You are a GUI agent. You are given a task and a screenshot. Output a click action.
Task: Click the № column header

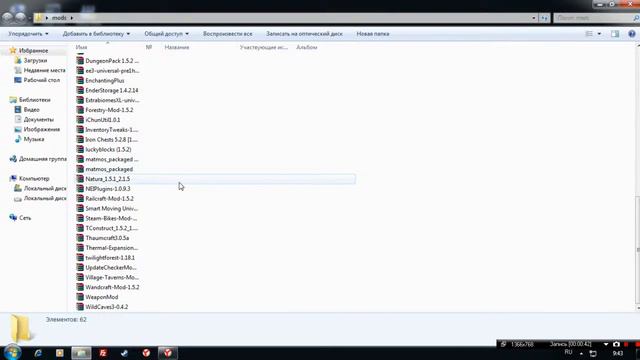click(x=149, y=47)
